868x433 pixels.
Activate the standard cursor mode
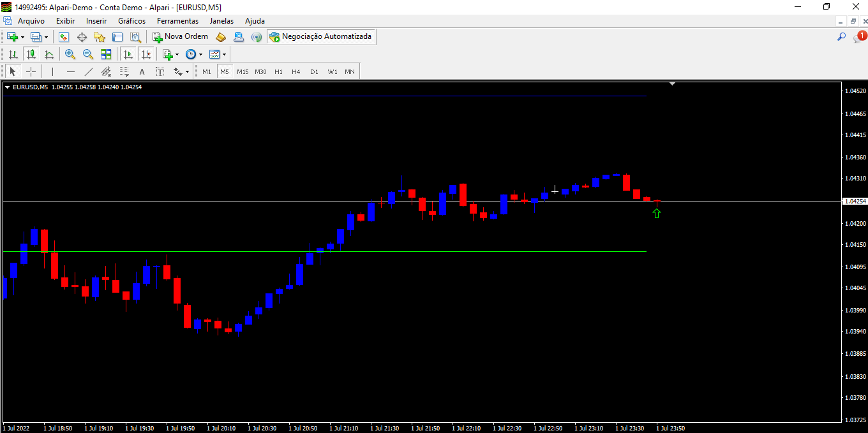tap(13, 71)
